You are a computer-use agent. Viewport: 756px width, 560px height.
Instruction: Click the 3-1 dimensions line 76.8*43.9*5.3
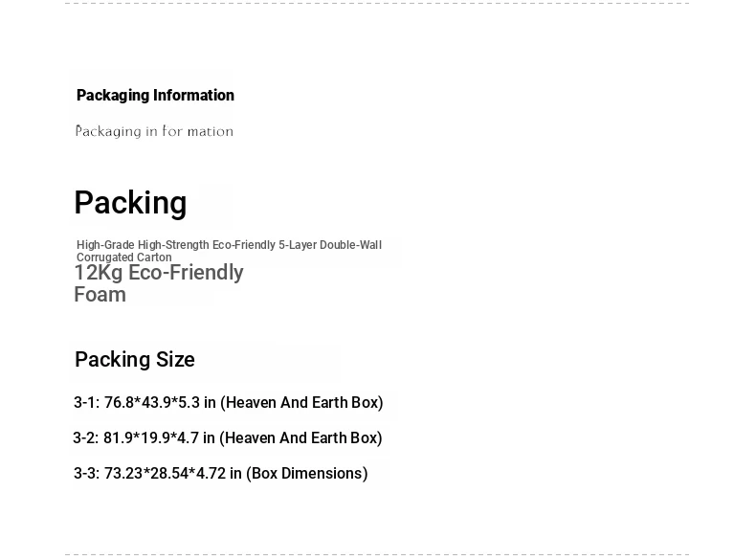pos(228,402)
